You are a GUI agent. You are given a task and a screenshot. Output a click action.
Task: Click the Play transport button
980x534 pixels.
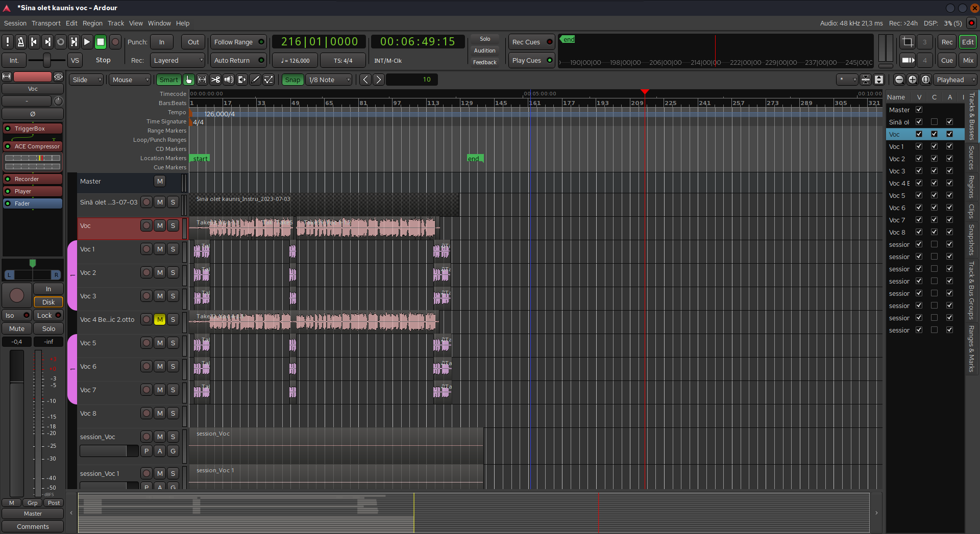tap(87, 42)
